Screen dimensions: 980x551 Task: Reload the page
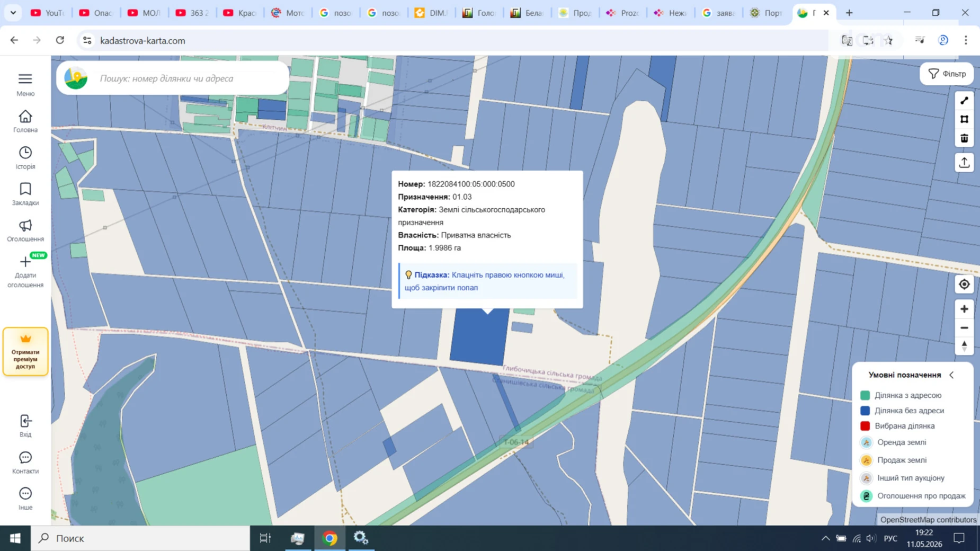click(60, 40)
